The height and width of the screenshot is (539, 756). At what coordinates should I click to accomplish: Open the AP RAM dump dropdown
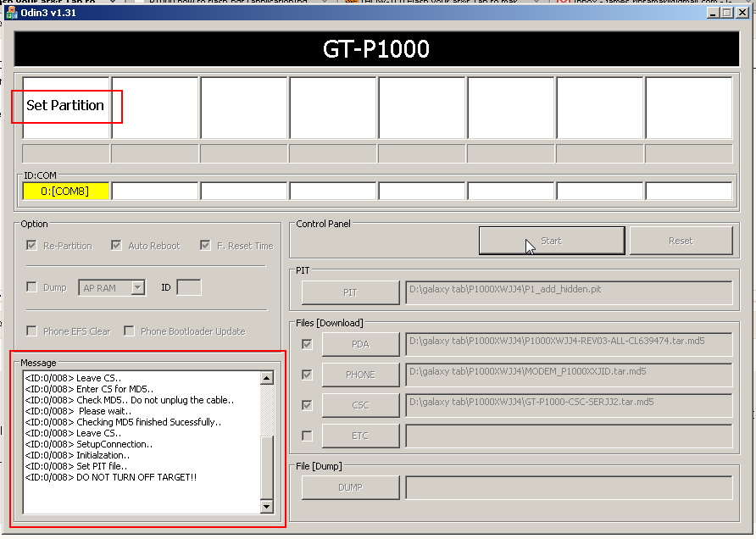coord(138,288)
